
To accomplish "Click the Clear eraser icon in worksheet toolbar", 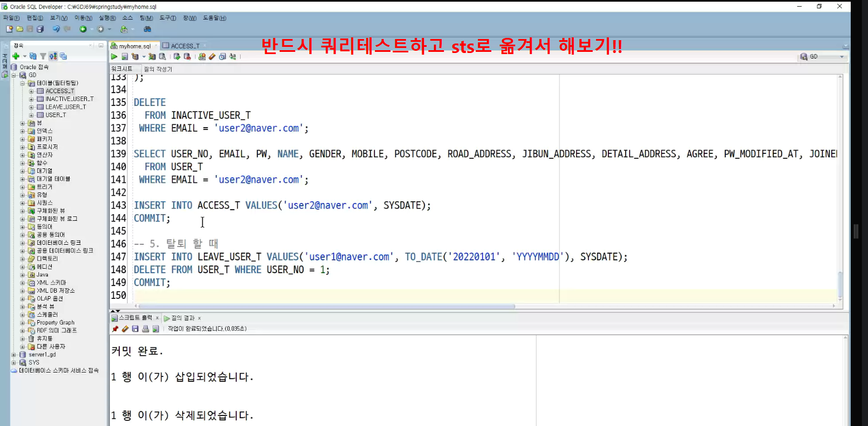I will pos(212,56).
